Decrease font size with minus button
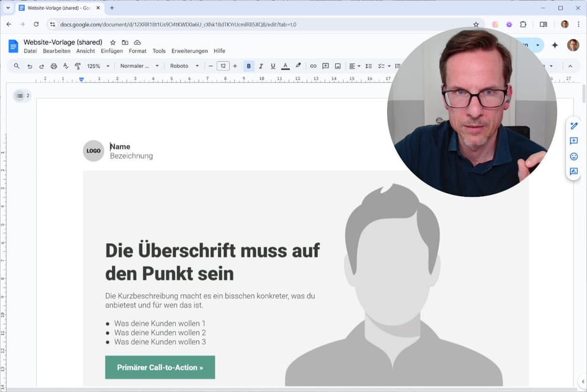Screen dimensions: 587x392 pyautogui.click(x=211, y=66)
